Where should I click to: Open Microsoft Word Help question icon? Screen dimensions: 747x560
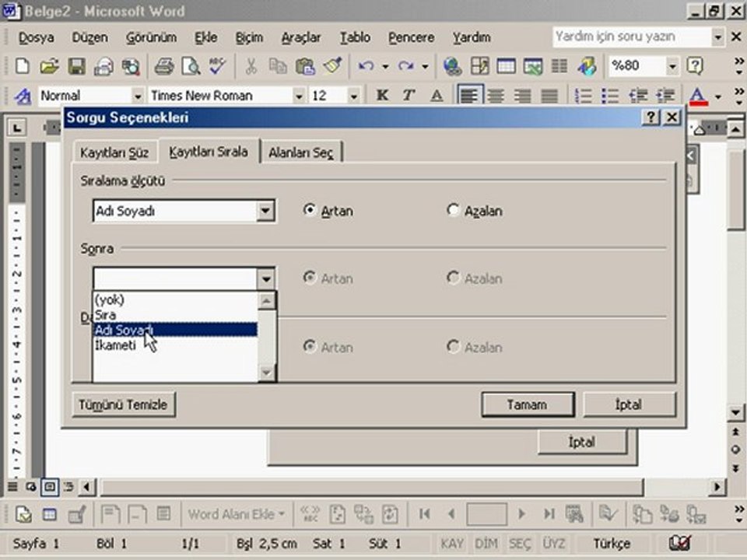[695, 66]
